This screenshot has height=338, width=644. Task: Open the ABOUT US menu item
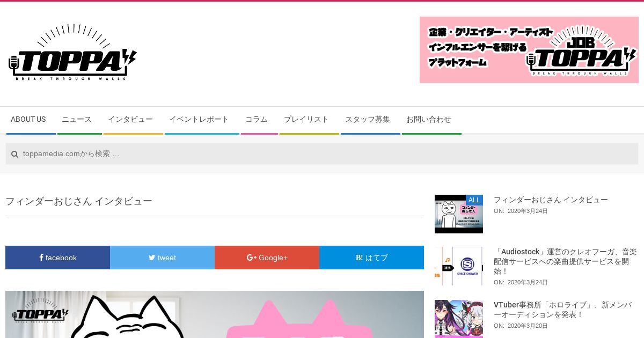coord(28,119)
